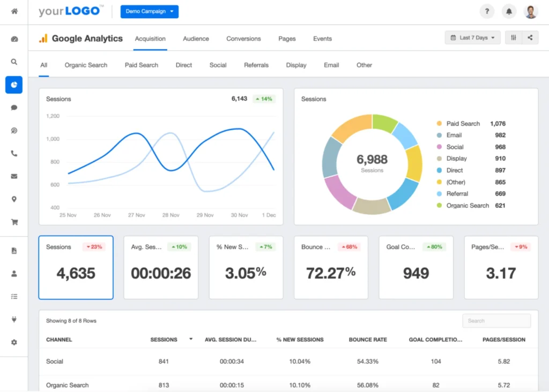Select the Organic Search channel tab
549x392 pixels.
tap(86, 65)
